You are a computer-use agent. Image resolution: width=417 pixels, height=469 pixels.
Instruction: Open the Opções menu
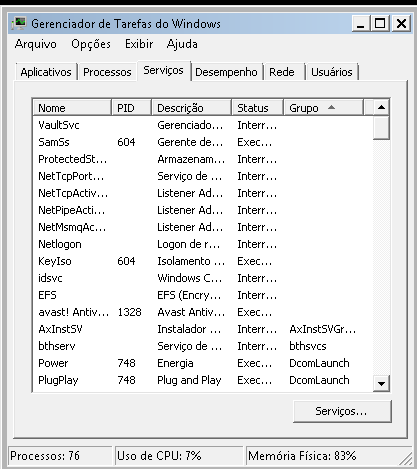click(x=91, y=44)
